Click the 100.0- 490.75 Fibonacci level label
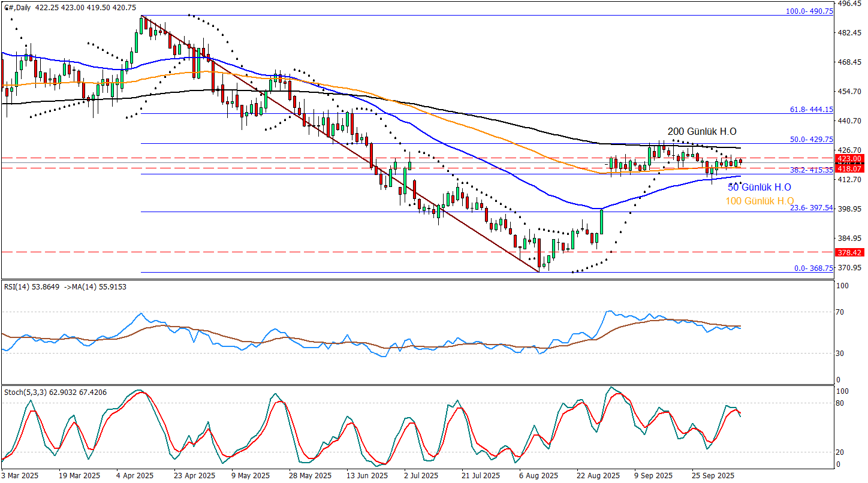Viewport: 868px width, 483px height. point(809,11)
